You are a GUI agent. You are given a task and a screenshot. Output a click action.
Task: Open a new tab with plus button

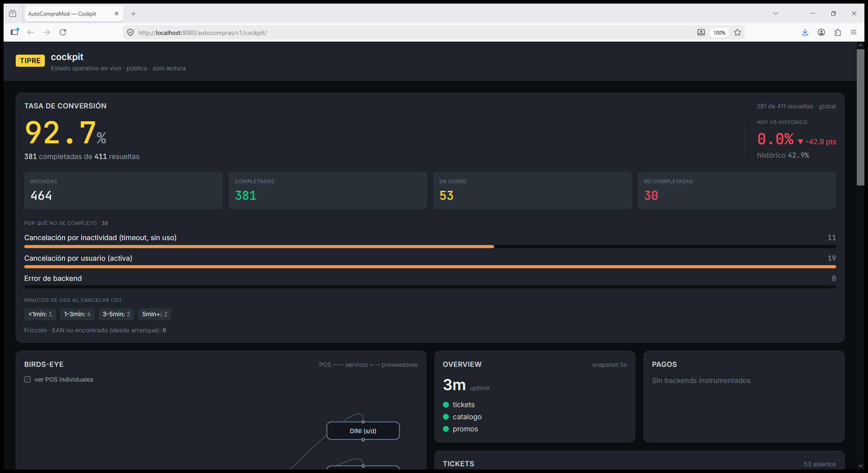(133, 13)
